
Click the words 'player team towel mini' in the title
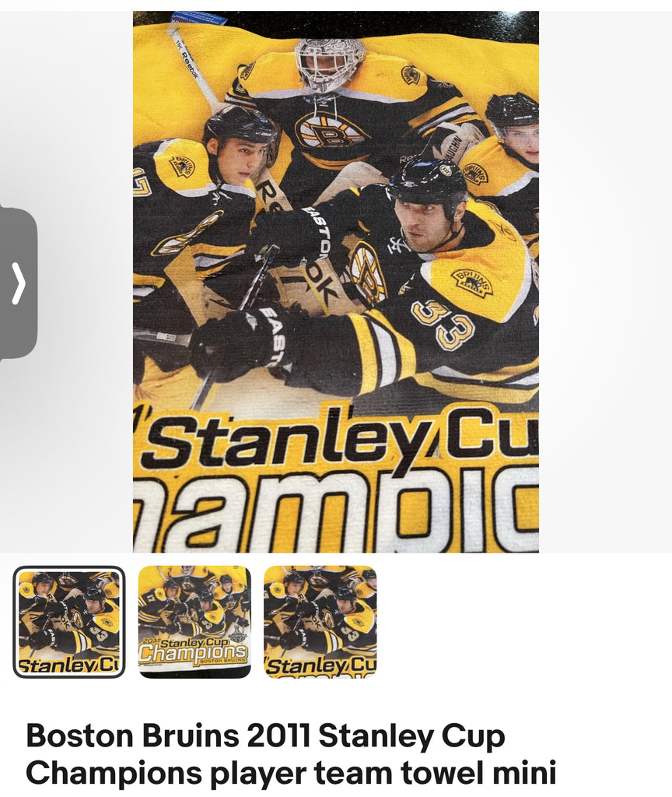coord(383,773)
